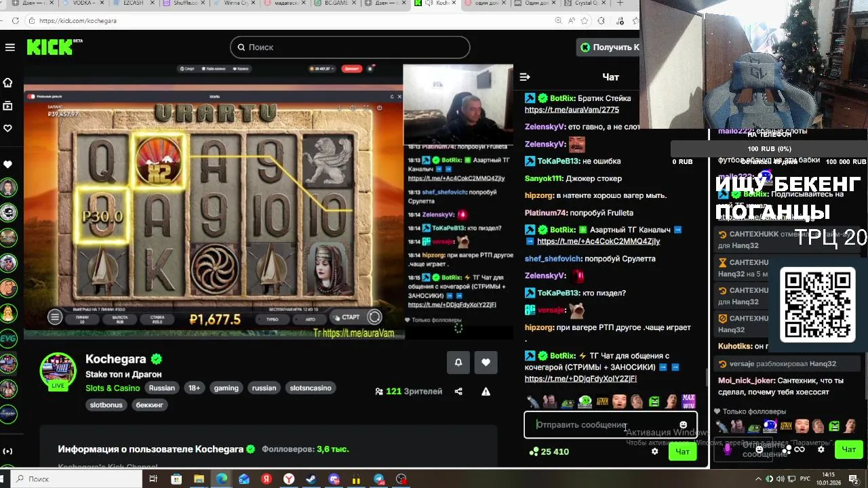Image resolution: width=868 pixels, height=488 pixels.
Task: Open volume control in system tray
Action: pyautogui.click(x=781, y=479)
